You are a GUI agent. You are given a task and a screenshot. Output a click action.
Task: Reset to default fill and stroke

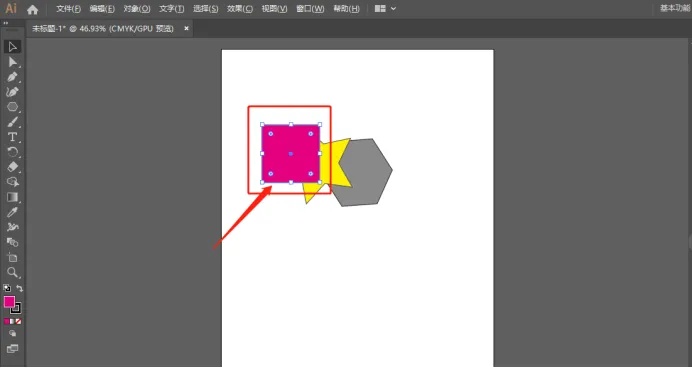click(x=7, y=288)
